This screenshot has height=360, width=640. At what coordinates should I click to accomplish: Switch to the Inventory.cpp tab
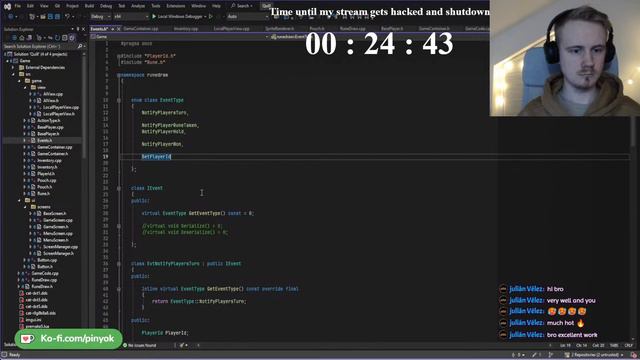coord(186,29)
